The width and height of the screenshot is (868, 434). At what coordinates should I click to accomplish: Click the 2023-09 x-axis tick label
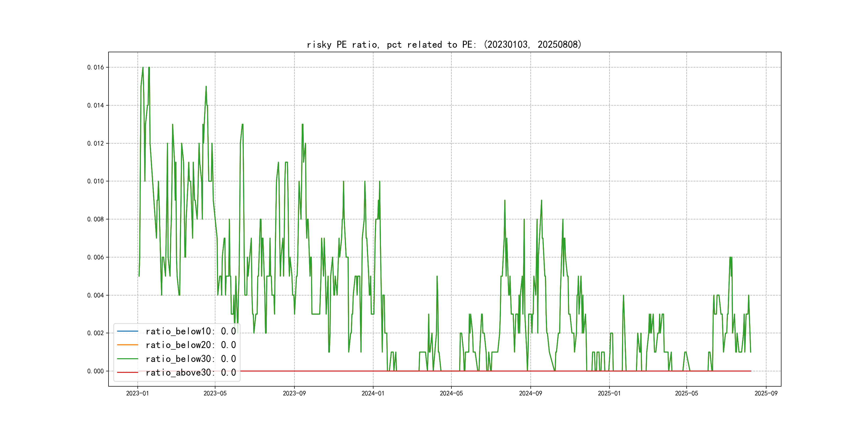pyautogui.click(x=294, y=393)
